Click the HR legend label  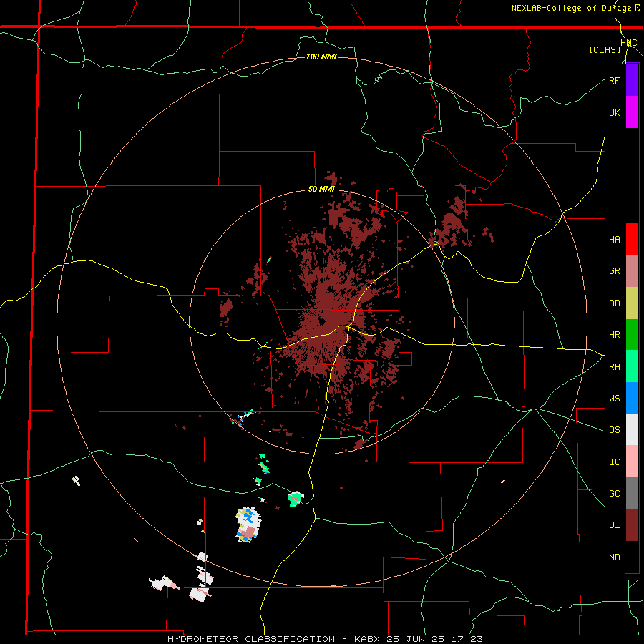(x=614, y=335)
